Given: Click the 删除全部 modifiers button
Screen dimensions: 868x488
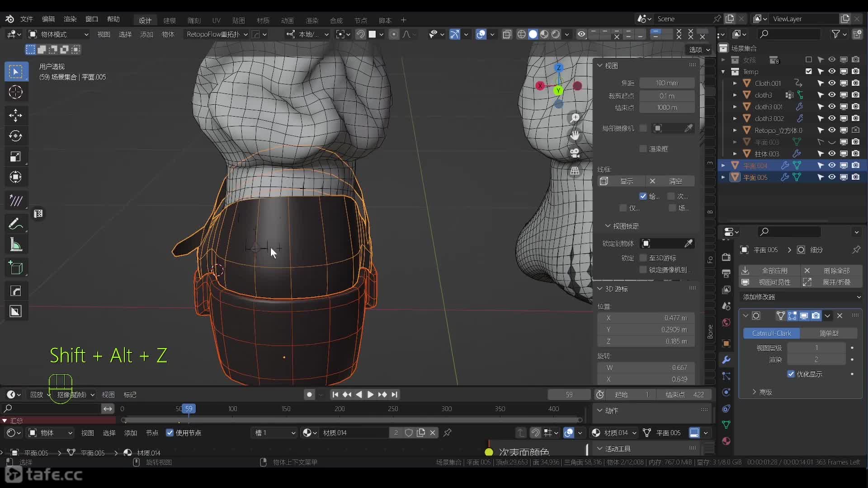Looking at the screenshot, I should coord(832,271).
